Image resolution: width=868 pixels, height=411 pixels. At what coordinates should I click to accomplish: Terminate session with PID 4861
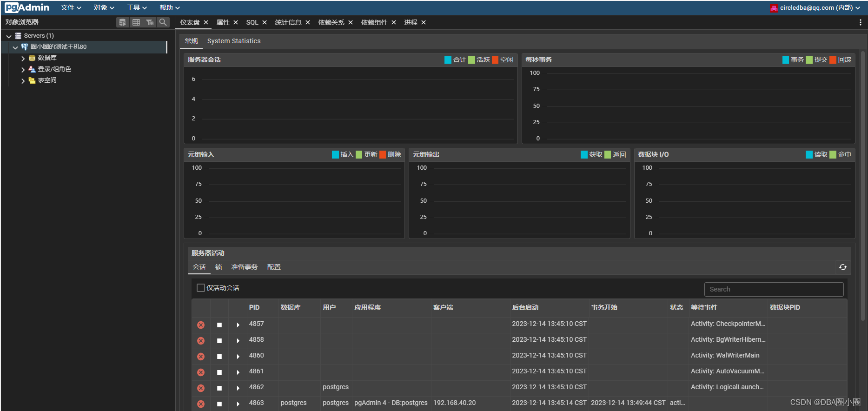[201, 372]
